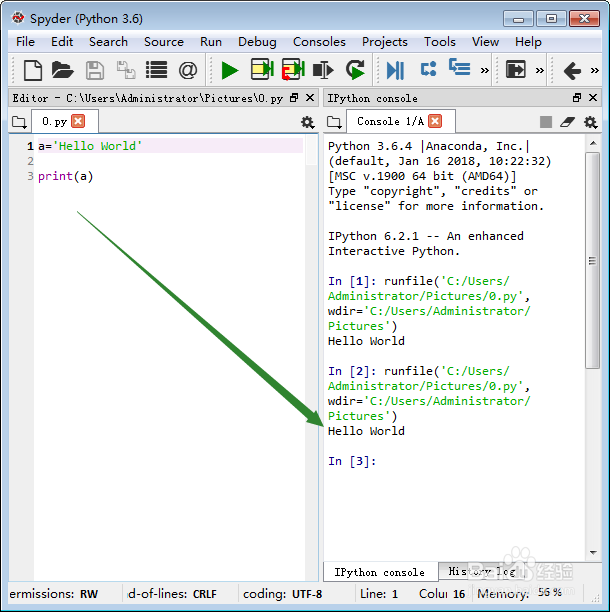Viewport: 610px width, 612px height.
Task: Close the Console 1/A tab
Action: 435,121
